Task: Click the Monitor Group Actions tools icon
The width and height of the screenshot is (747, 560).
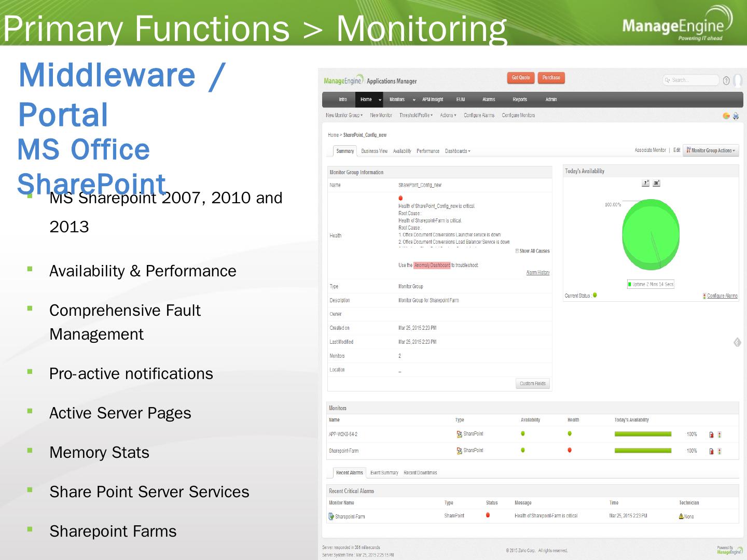Action: point(688,150)
